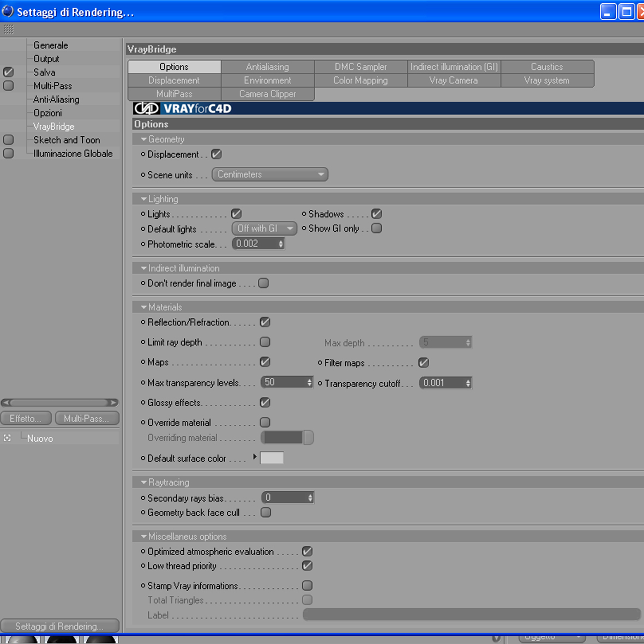Toggle the Salva checkbox in the sidebar
Image resolution: width=644 pixels, height=644 pixels.
pyautogui.click(x=8, y=73)
